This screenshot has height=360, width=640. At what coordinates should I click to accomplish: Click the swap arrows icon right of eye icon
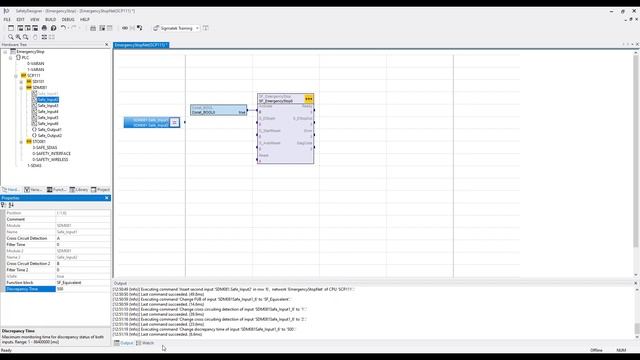(140, 28)
